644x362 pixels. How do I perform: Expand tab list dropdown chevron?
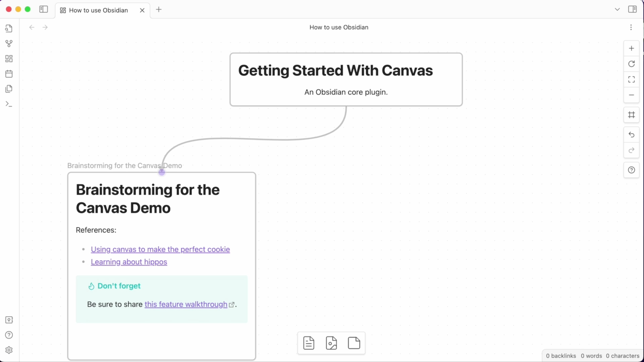(x=617, y=10)
